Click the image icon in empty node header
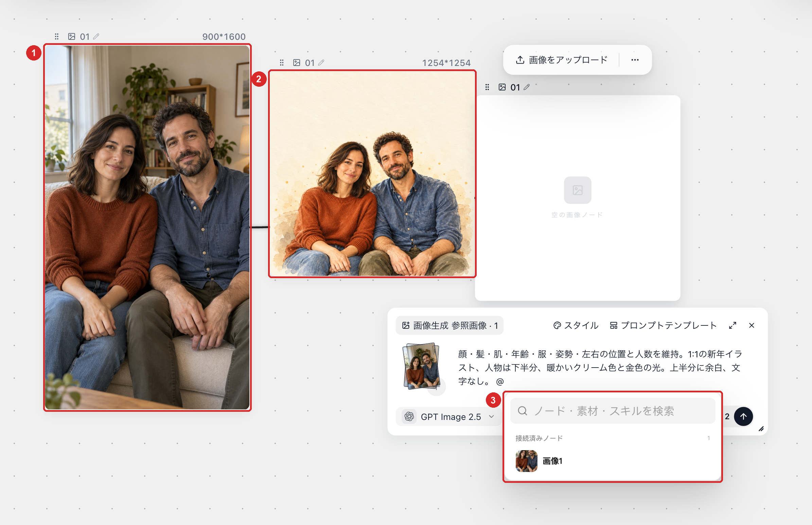812x525 pixels. [x=502, y=87]
